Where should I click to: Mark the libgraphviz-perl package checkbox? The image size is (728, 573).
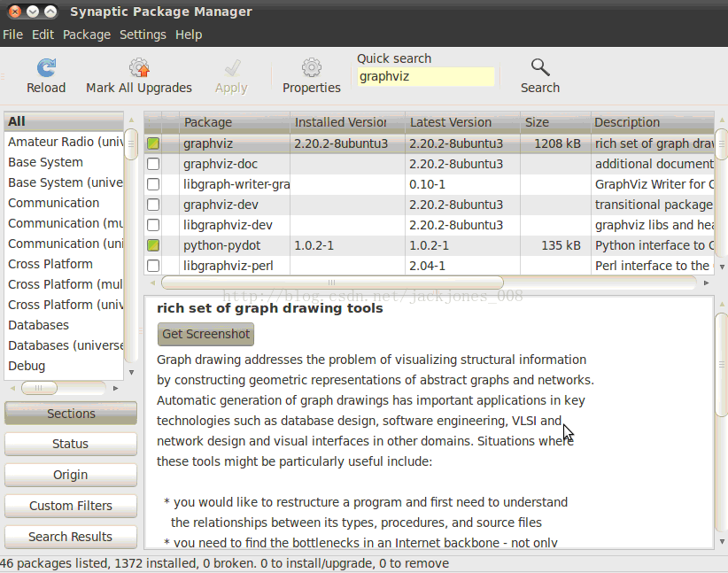pos(153,266)
